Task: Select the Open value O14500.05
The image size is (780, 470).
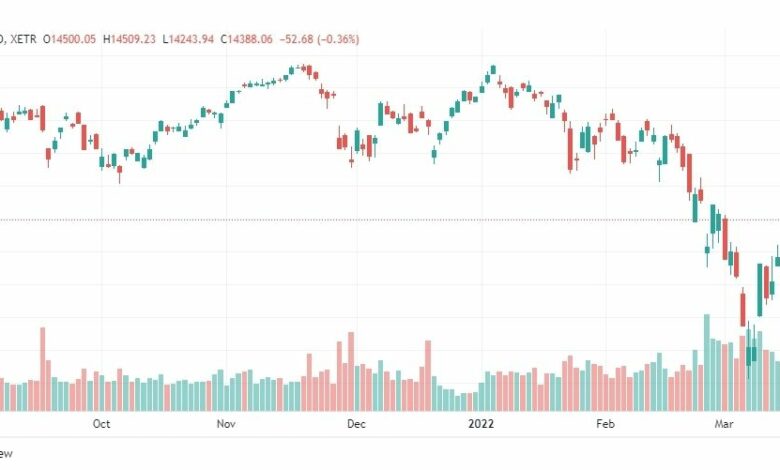Action: click(x=69, y=39)
